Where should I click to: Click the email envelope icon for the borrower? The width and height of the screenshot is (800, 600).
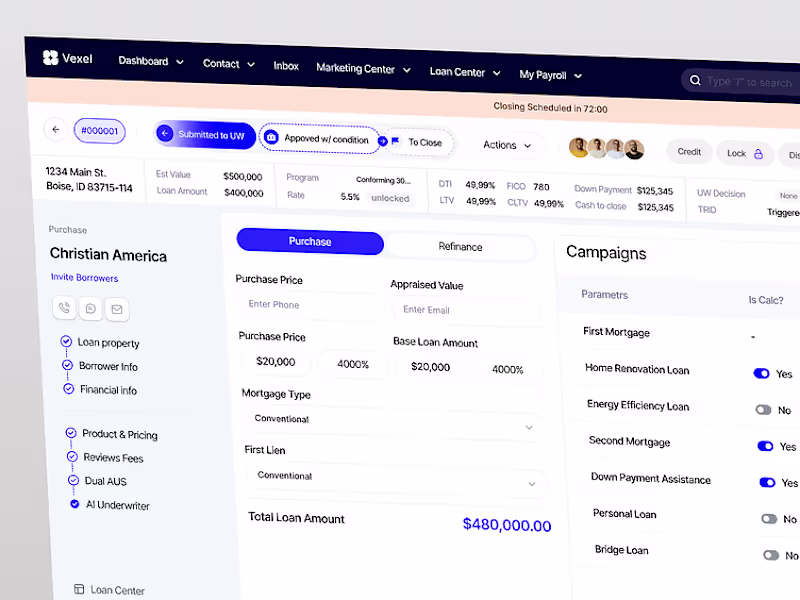[117, 309]
